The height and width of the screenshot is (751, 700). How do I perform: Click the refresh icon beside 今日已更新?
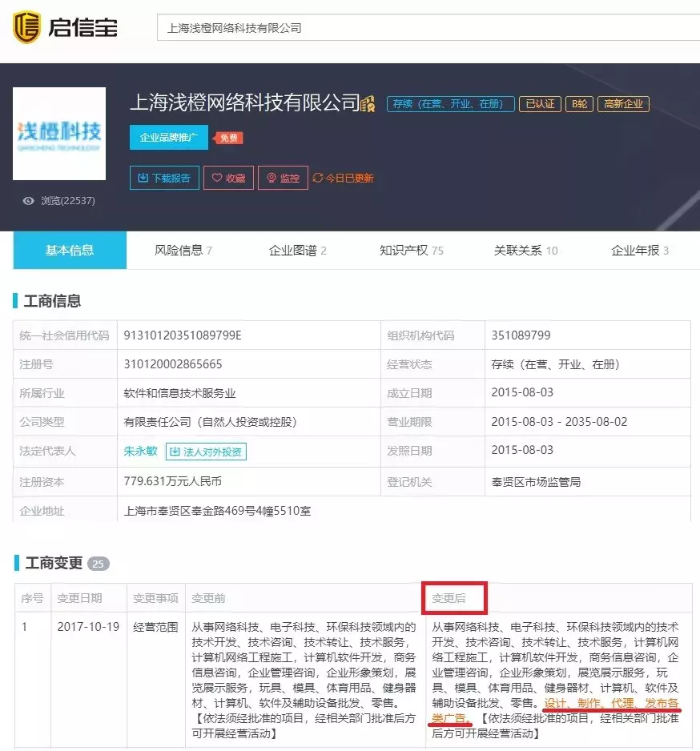pyautogui.click(x=317, y=178)
